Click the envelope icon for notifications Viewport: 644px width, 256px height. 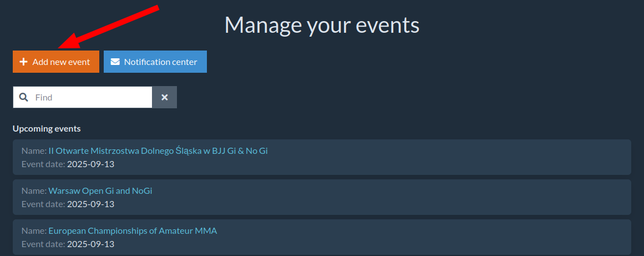115,62
